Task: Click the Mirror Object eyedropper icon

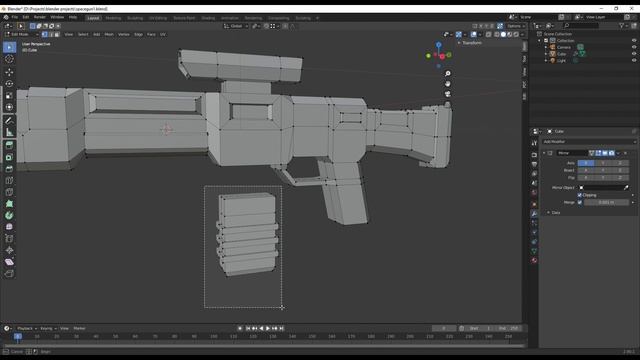Action: coord(626,187)
